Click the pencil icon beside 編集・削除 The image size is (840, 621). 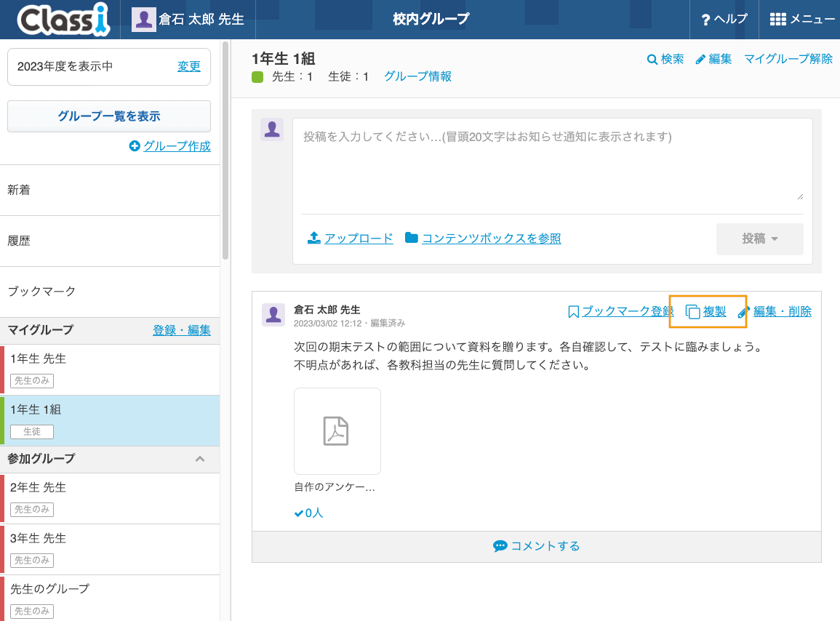[x=743, y=312]
